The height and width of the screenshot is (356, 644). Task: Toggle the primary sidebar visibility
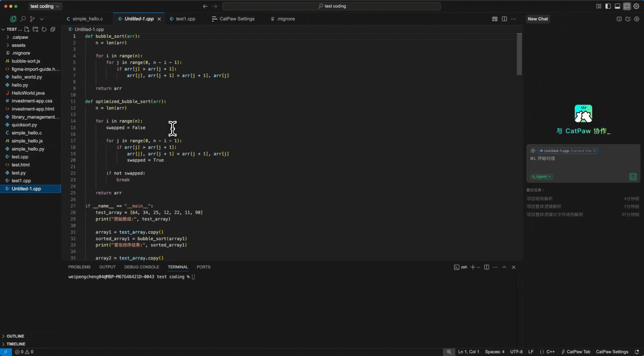(x=608, y=6)
